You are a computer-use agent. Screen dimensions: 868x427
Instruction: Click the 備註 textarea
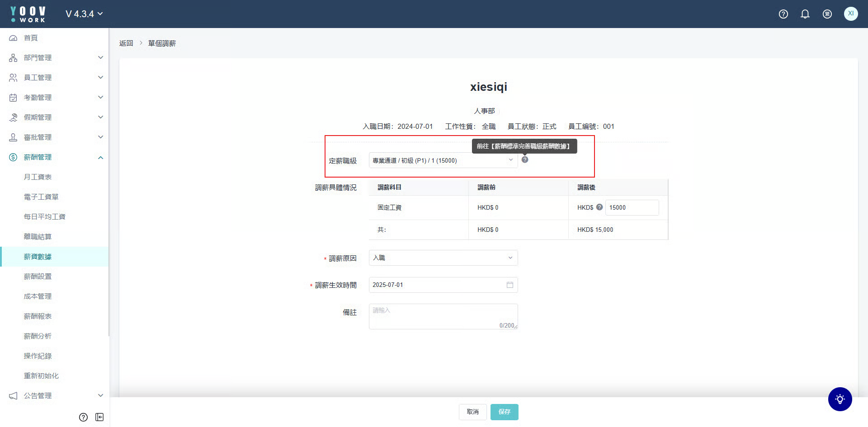point(442,316)
